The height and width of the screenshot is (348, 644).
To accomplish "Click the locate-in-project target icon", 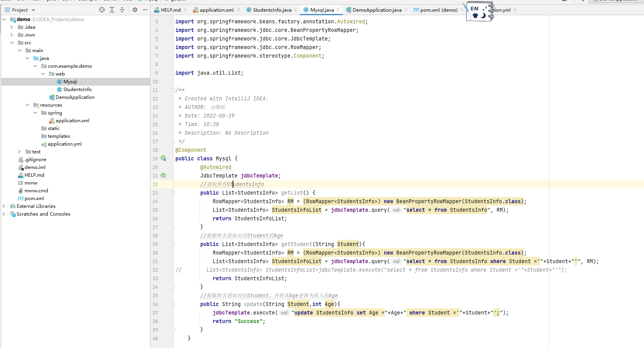I will tap(102, 10).
